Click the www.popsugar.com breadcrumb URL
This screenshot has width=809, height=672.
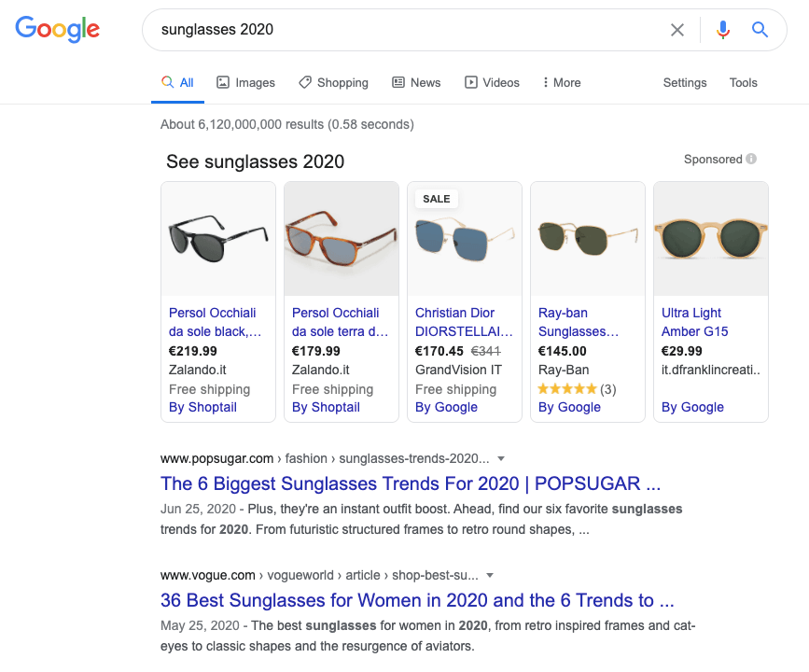pos(217,458)
